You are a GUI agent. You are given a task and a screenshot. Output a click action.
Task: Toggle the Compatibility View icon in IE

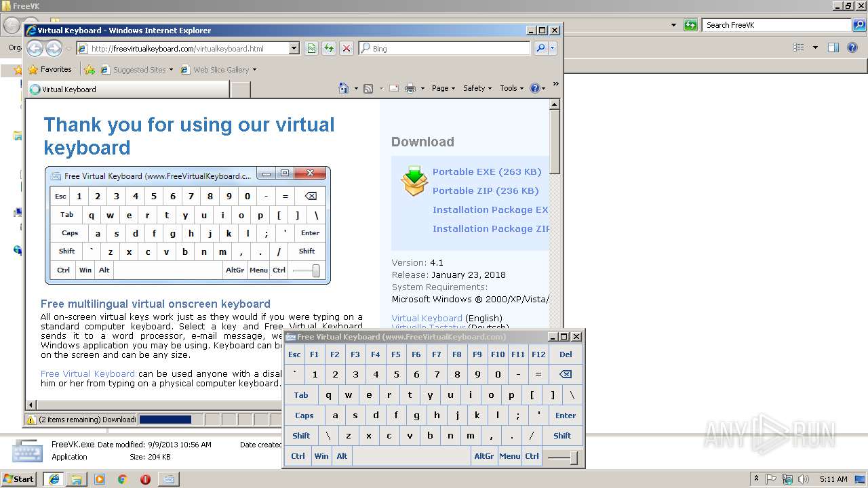pos(311,48)
